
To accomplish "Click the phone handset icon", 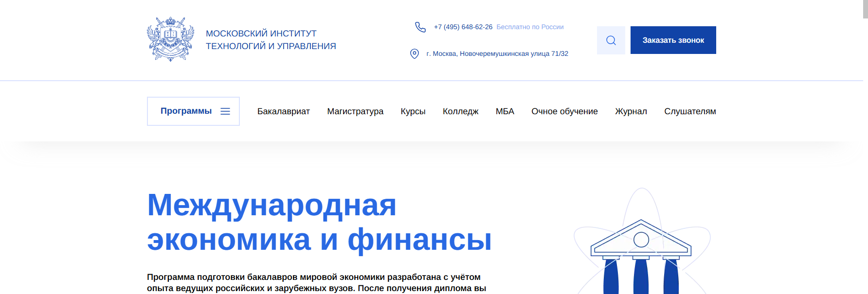I will point(420,27).
